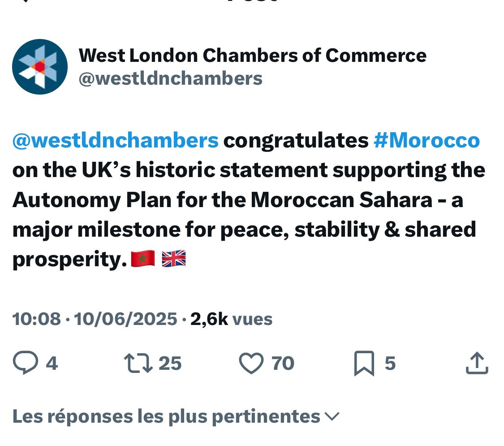Click the repost count 25
The image size is (504, 446).
(170, 364)
